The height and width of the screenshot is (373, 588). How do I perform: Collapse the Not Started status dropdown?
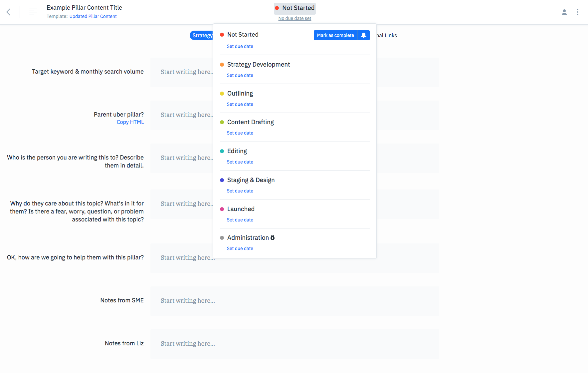(x=295, y=8)
